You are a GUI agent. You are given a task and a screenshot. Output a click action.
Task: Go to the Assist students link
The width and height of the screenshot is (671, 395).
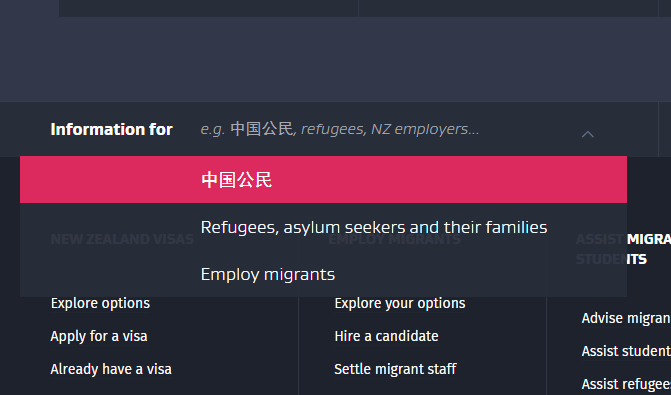click(626, 351)
